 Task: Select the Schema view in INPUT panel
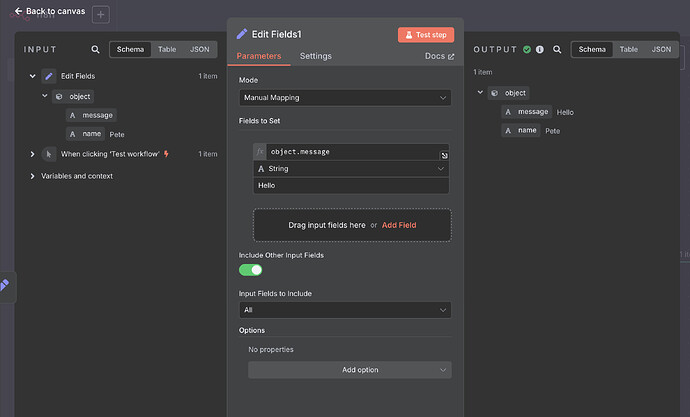[130, 49]
